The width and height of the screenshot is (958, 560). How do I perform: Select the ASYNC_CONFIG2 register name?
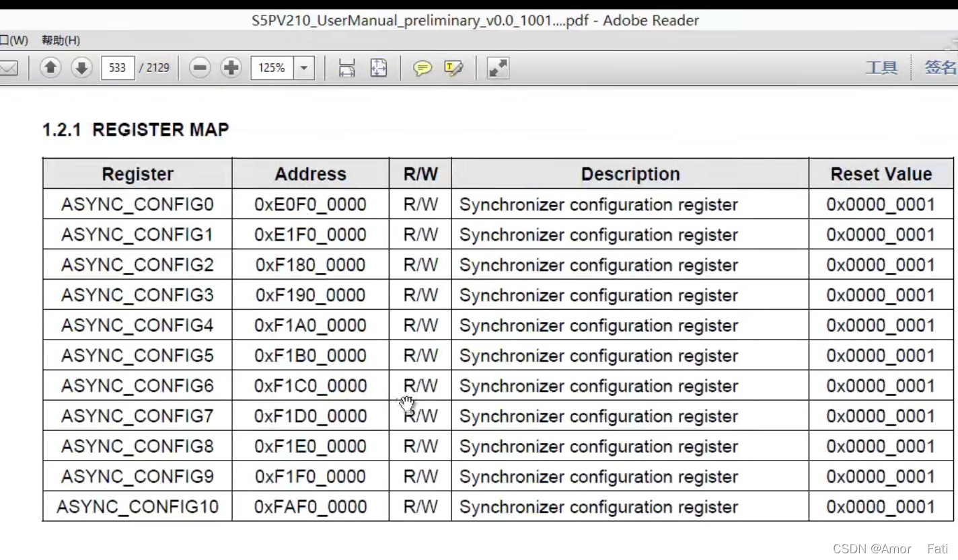click(x=137, y=265)
